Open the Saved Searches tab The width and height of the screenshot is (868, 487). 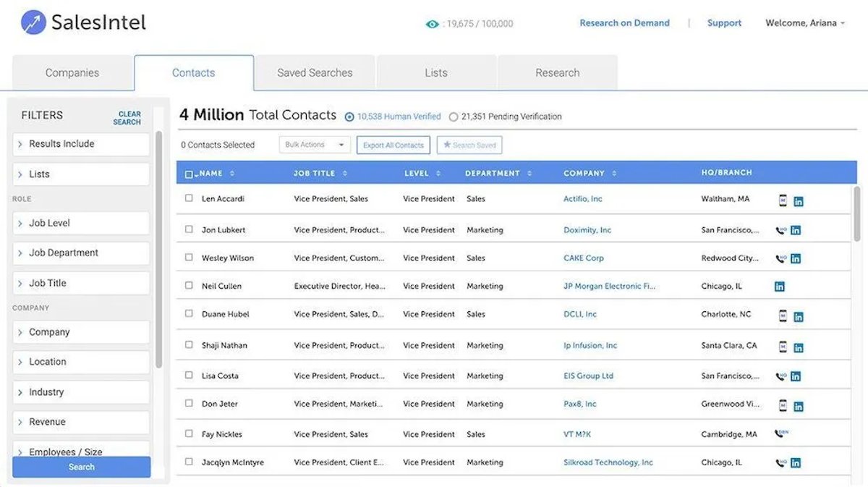(315, 73)
